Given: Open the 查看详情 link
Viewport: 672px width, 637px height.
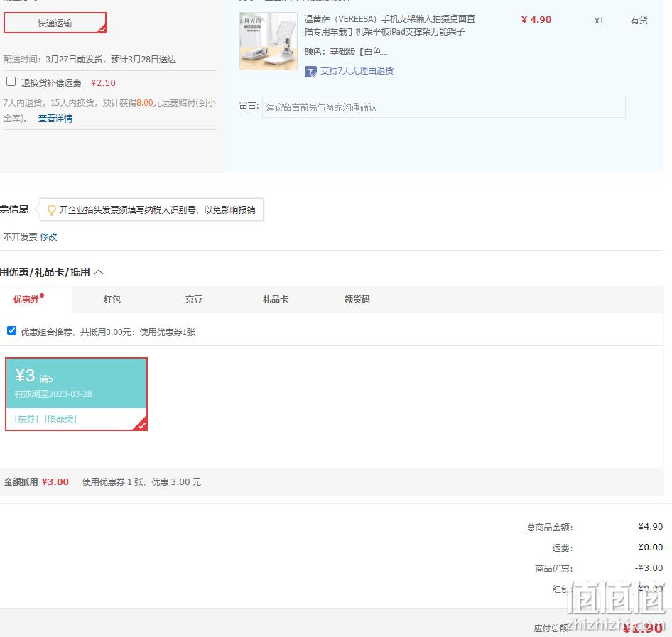Looking at the screenshot, I should (55, 119).
